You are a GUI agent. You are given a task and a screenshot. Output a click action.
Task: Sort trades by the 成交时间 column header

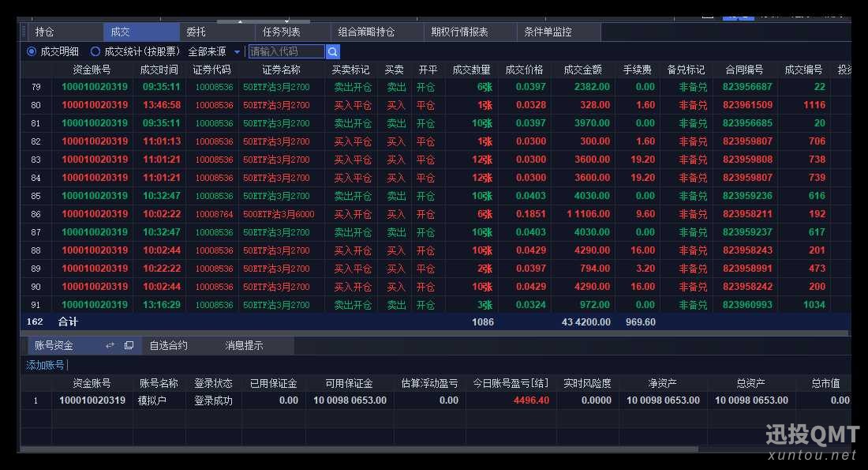[159, 70]
